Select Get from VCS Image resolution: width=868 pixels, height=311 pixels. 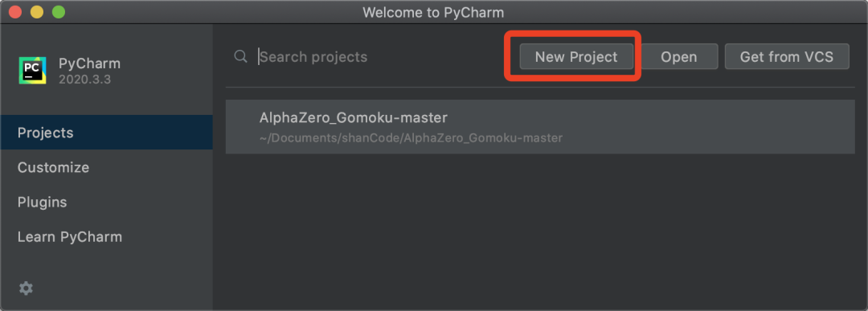(x=787, y=56)
